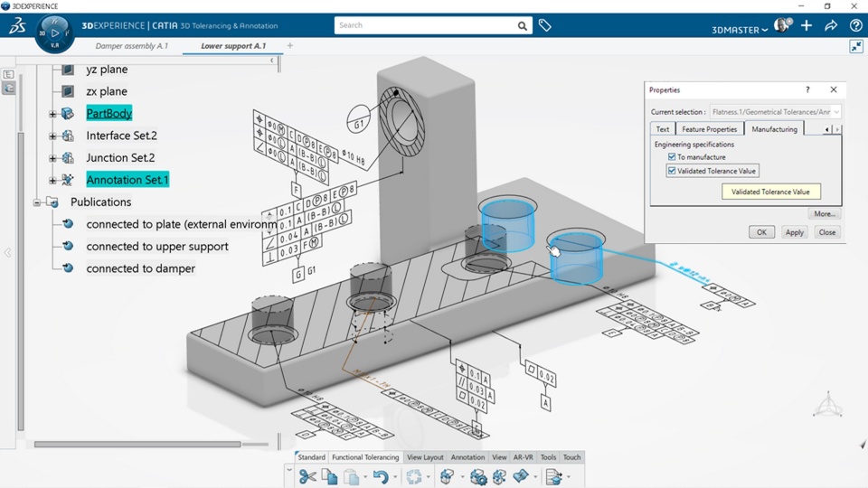Open the Paste options dropdown arrow
The image size is (868, 488).
[x=364, y=477]
